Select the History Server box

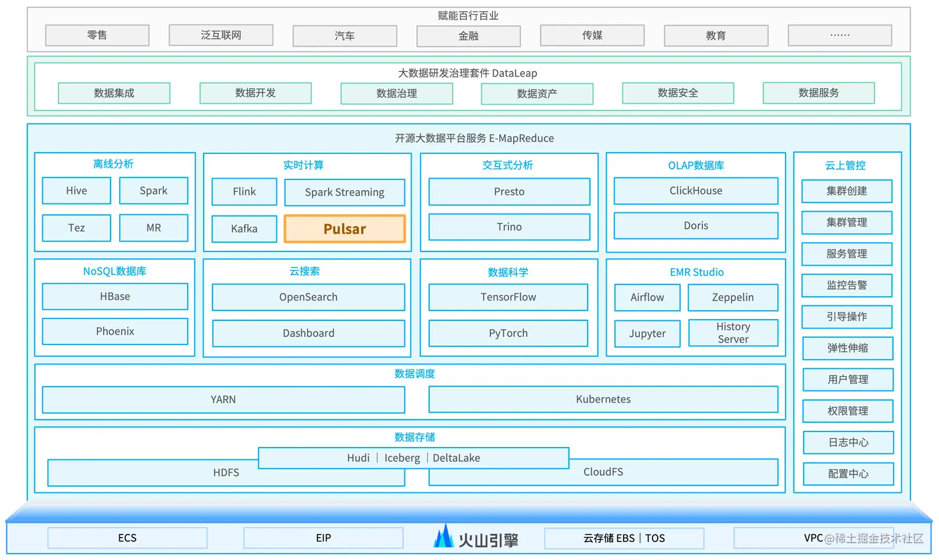[733, 333]
